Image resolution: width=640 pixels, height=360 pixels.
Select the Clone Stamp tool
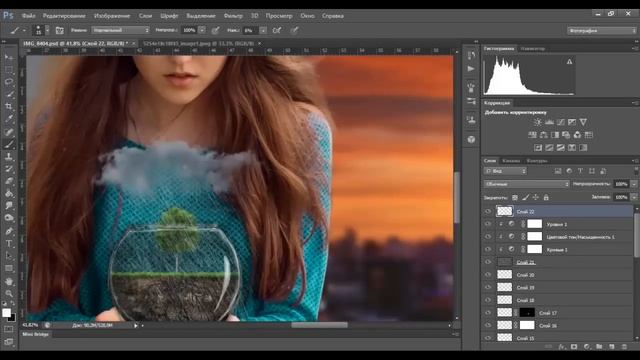pyautogui.click(x=9, y=157)
